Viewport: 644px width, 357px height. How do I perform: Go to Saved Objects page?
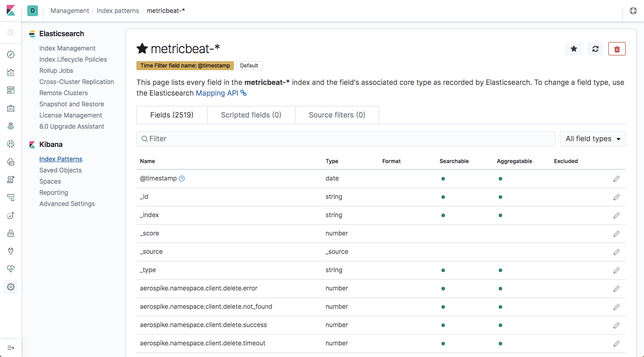pyautogui.click(x=60, y=170)
